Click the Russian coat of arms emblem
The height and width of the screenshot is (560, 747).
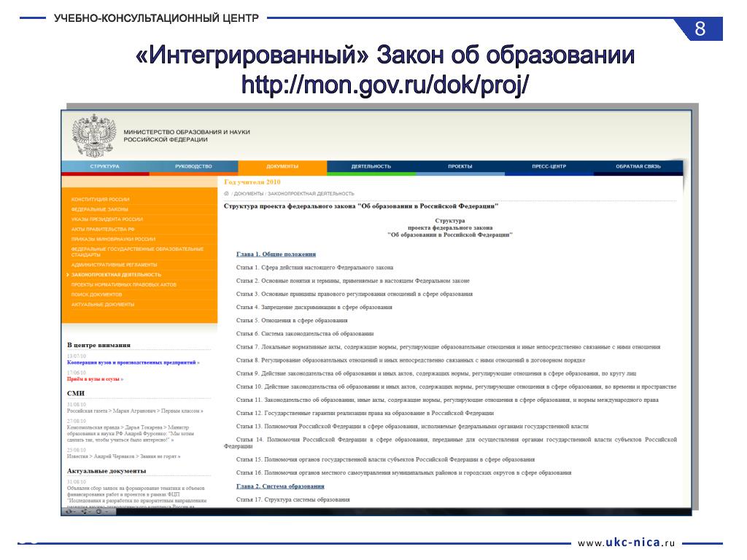point(94,136)
